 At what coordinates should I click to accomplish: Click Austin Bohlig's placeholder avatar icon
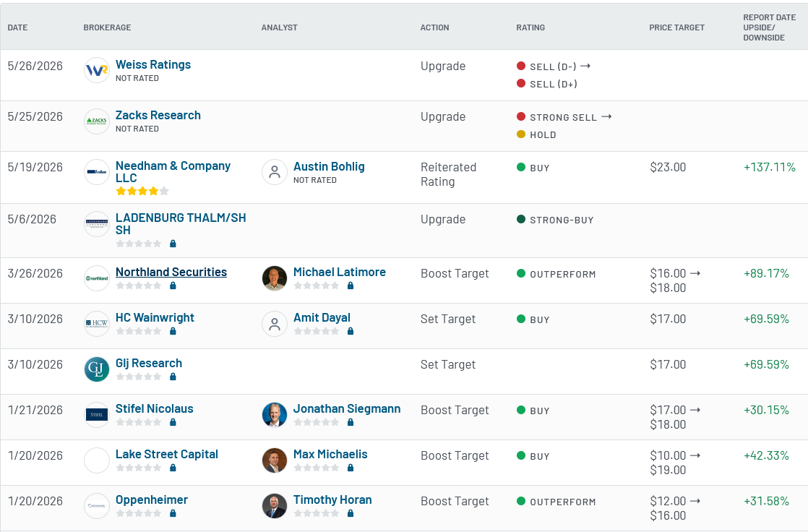click(x=275, y=171)
